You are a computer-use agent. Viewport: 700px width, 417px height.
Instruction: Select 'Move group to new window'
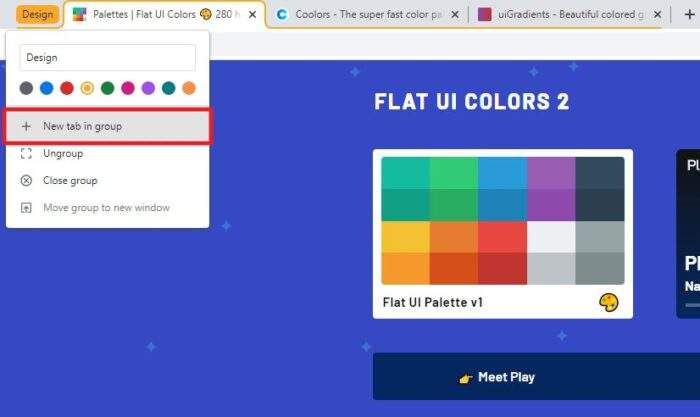[108, 208]
